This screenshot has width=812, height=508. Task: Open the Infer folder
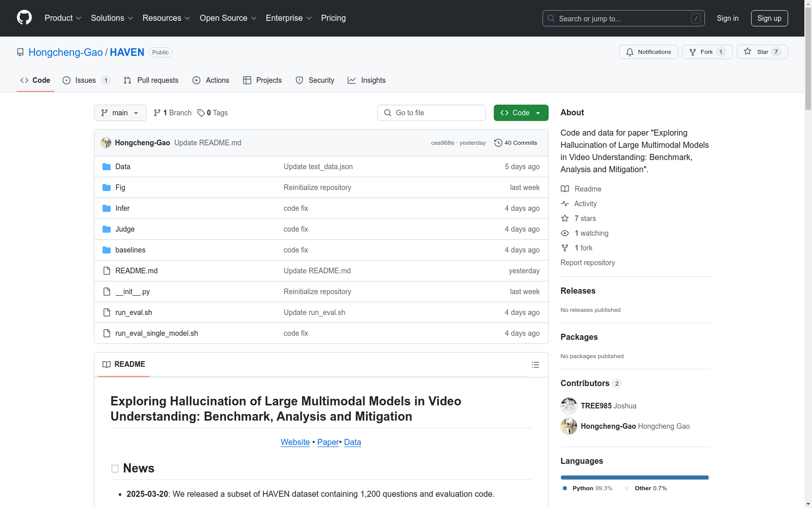tap(122, 208)
